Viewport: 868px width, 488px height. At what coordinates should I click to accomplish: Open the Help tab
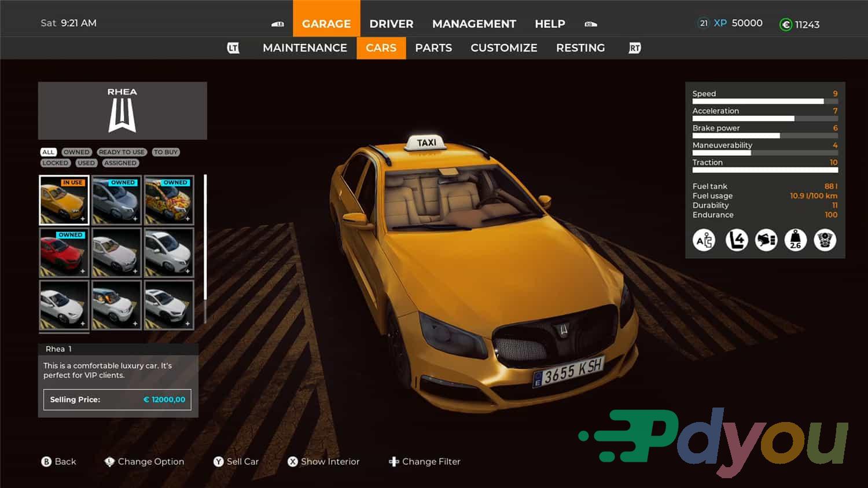(x=550, y=24)
